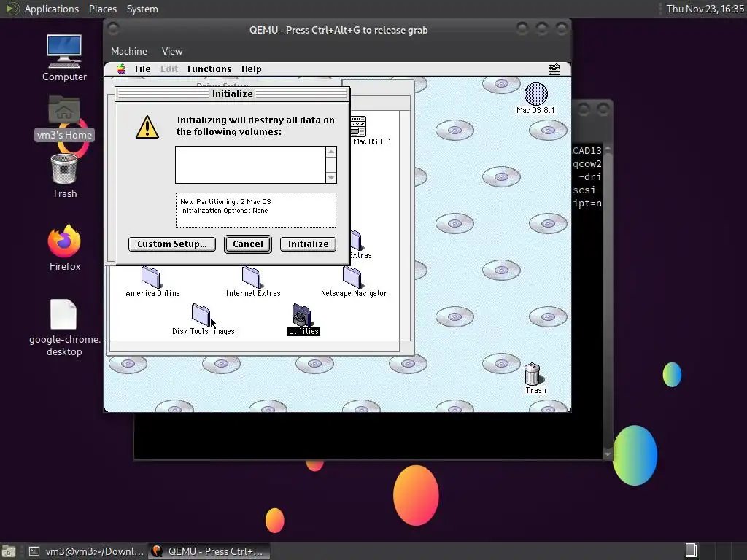Open the Places menu in top panel
The image size is (747, 560).
(x=102, y=9)
